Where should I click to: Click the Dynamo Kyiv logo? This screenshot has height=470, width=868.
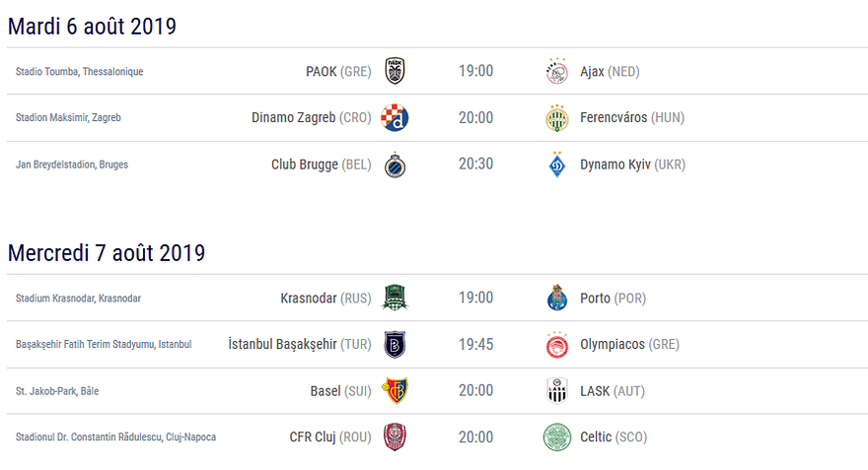[557, 165]
